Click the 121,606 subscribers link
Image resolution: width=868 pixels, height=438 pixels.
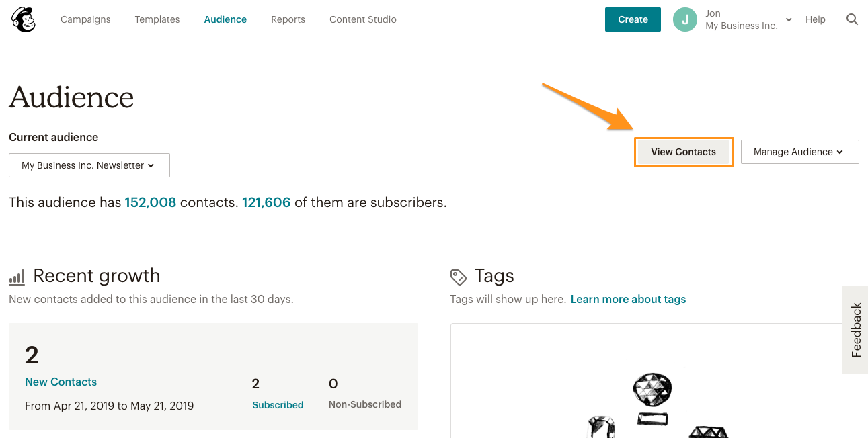click(x=266, y=202)
